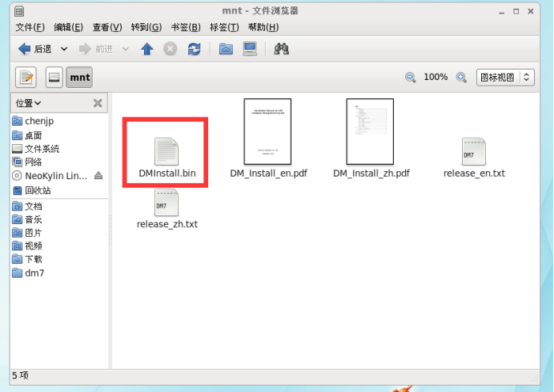Open the 查看(V) menu

click(x=107, y=27)
